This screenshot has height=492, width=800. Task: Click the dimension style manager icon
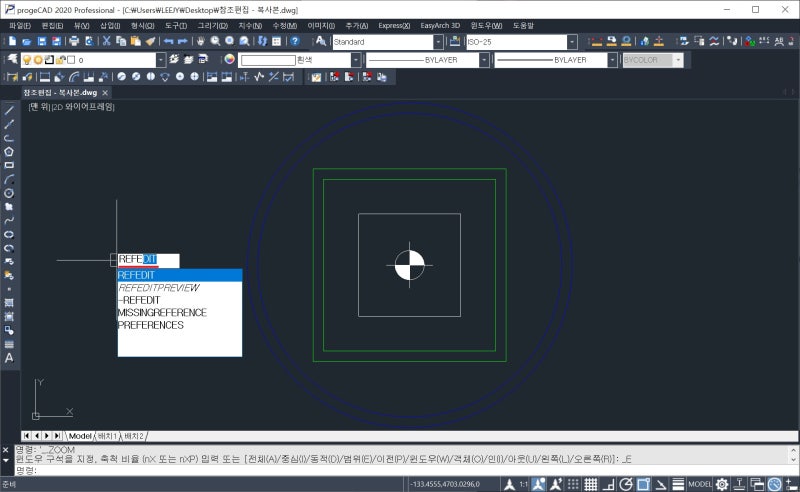point(455,41)
